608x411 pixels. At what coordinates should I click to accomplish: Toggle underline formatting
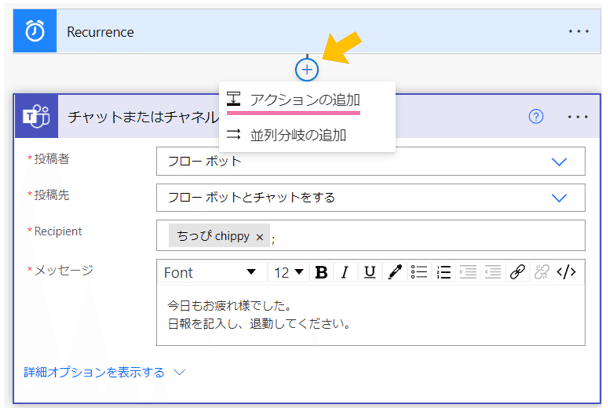point(370,272)
